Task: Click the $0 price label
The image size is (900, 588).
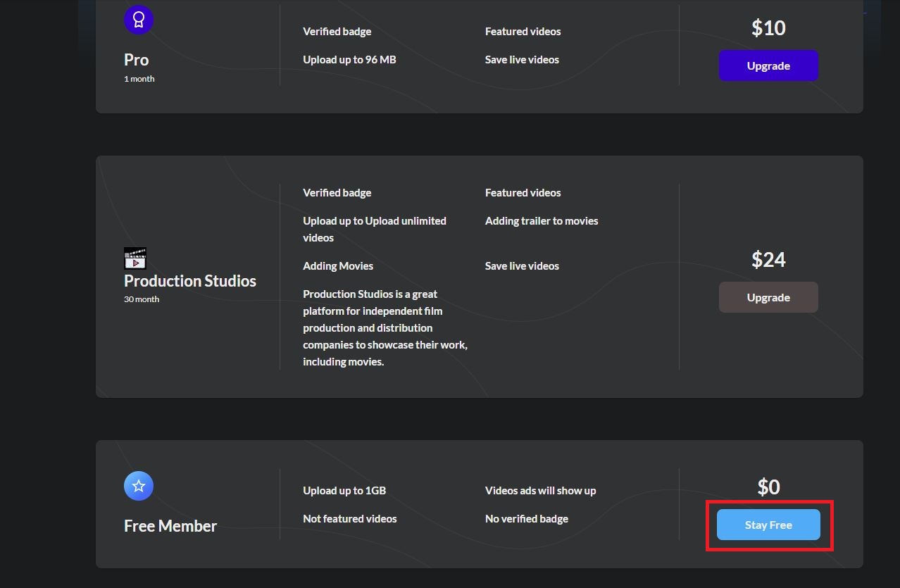Action: pos(768,487)
